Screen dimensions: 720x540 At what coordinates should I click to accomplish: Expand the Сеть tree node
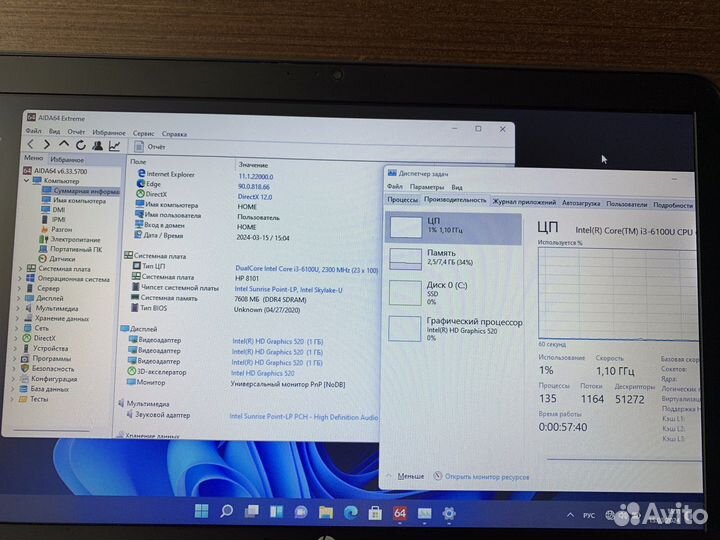pos(17,328)
